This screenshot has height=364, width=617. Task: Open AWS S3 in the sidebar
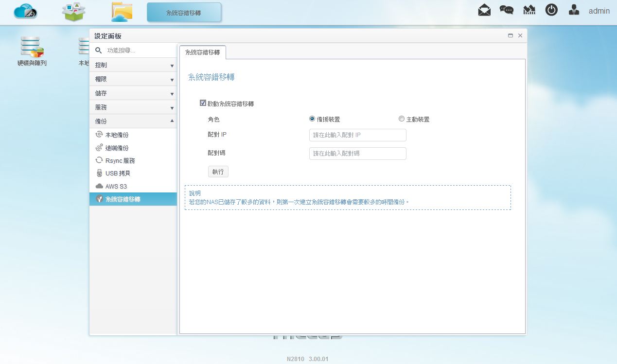click(x=133, y=186)
